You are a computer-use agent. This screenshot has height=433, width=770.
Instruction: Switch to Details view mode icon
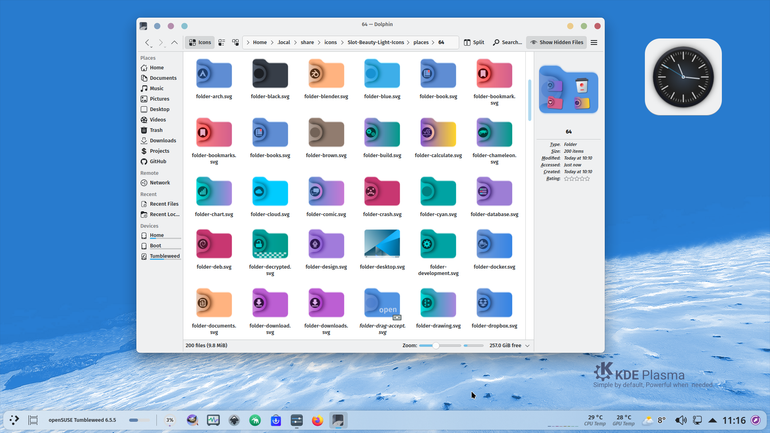[x=236, y=42]
